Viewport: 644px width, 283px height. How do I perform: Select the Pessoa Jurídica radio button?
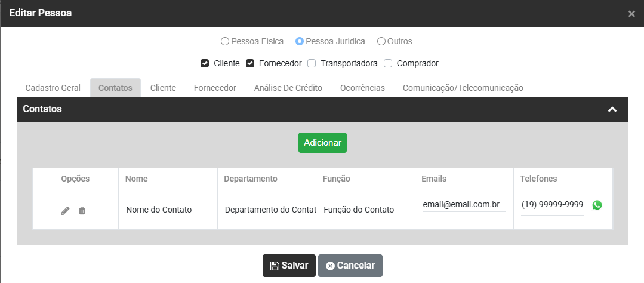click(x=300, y=42)
